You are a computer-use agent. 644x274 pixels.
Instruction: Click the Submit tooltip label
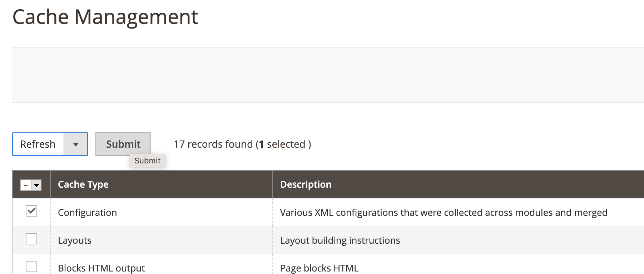(x=148, y=161)
